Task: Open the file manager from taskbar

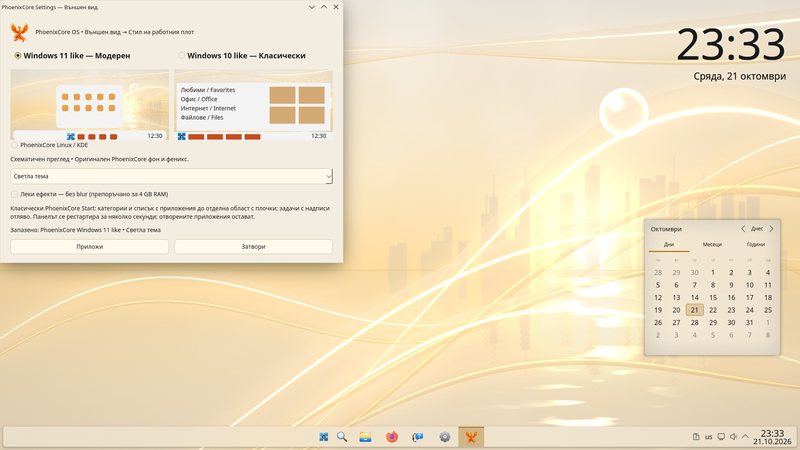Action: [365, 437]
